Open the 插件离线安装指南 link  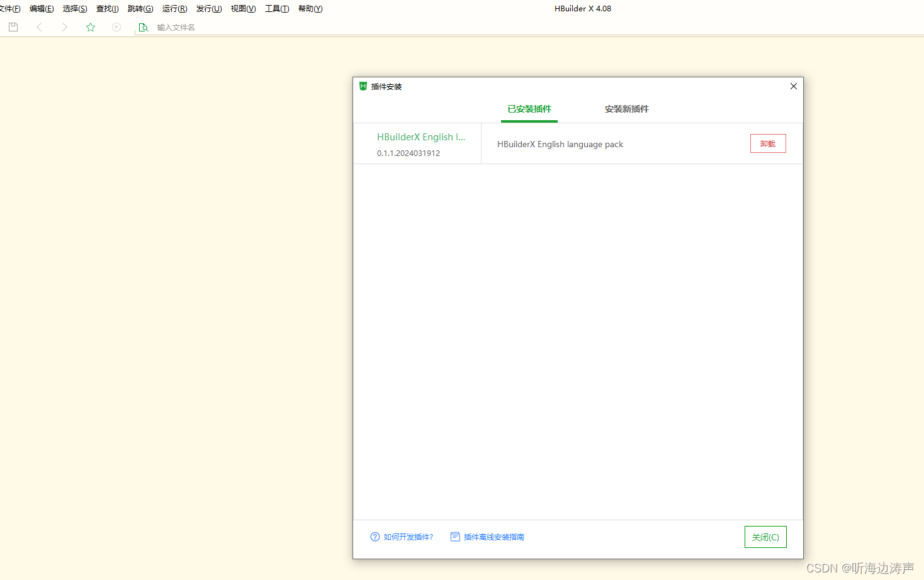tap(494, 537)
